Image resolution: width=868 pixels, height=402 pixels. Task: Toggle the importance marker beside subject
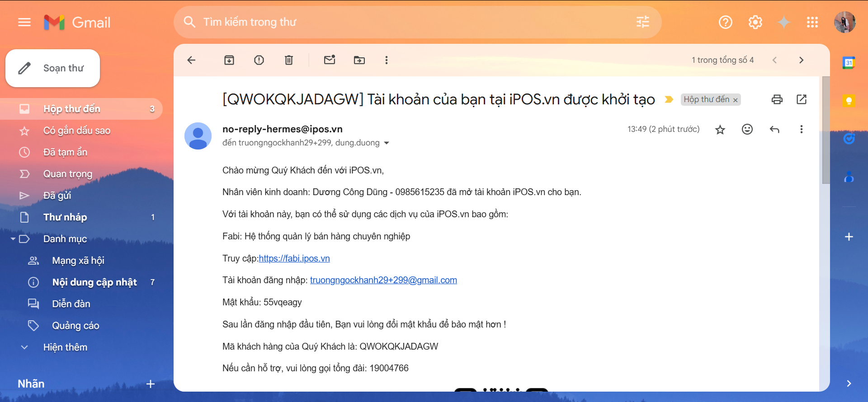pyautogui.click(x=669, y=99)
